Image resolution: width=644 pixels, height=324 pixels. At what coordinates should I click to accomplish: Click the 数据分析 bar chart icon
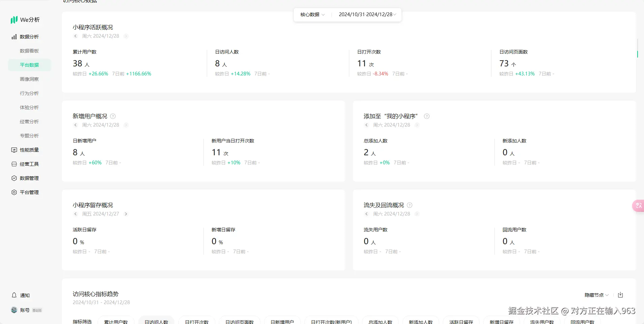14,37
